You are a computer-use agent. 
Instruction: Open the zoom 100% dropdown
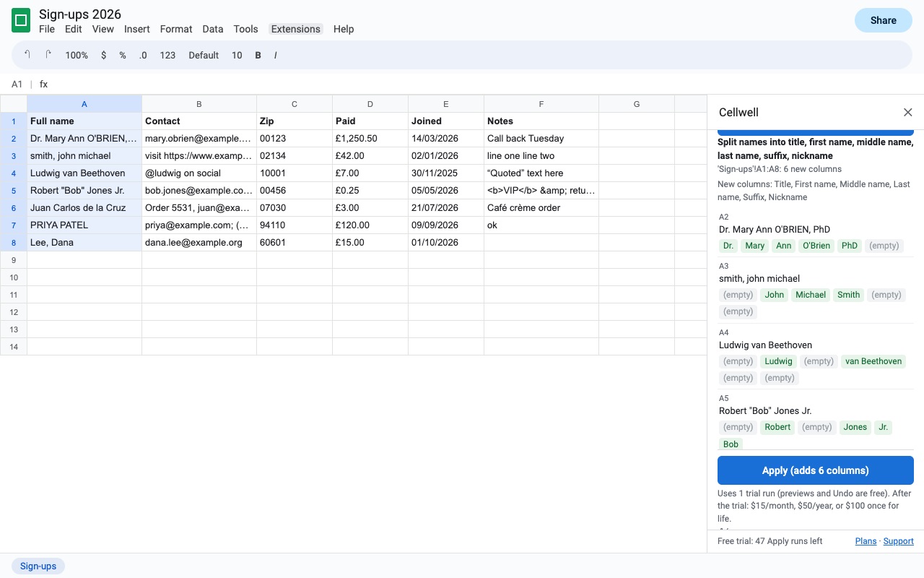click(77, 55)
